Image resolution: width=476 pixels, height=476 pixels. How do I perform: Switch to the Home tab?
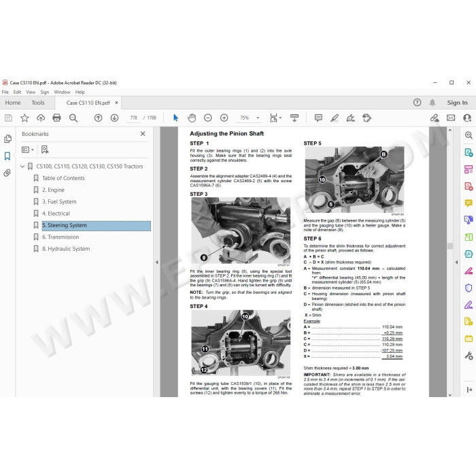click(x=13, y=103)
